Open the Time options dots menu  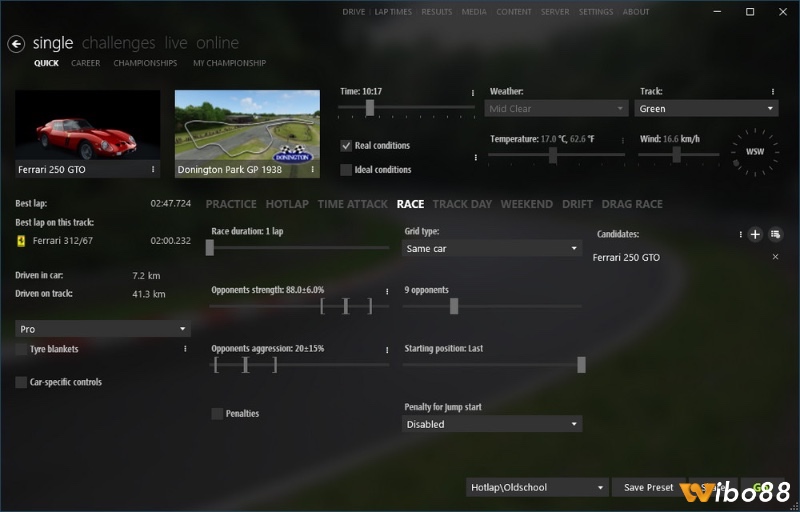coord(472,93)
